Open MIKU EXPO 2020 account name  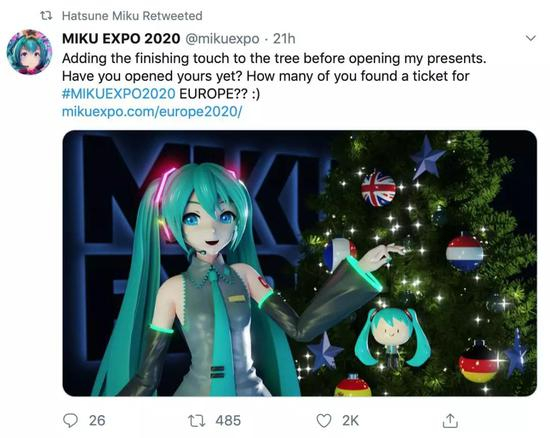click(x=121, y=38)
